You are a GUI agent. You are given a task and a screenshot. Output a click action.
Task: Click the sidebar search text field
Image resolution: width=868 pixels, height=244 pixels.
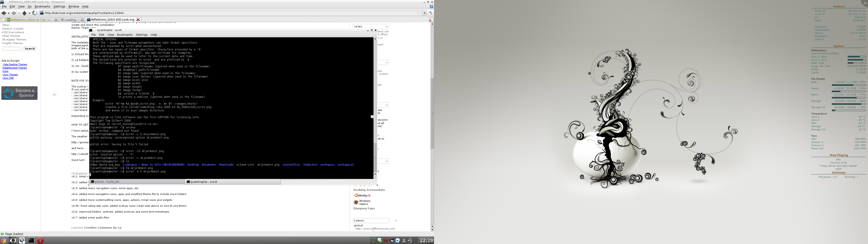pos(12,49)
